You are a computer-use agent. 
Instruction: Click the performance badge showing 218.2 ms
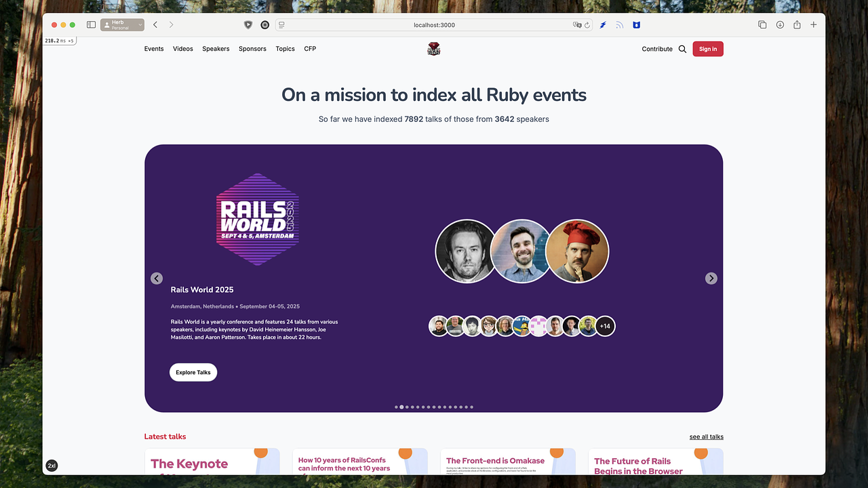point(60,41)
